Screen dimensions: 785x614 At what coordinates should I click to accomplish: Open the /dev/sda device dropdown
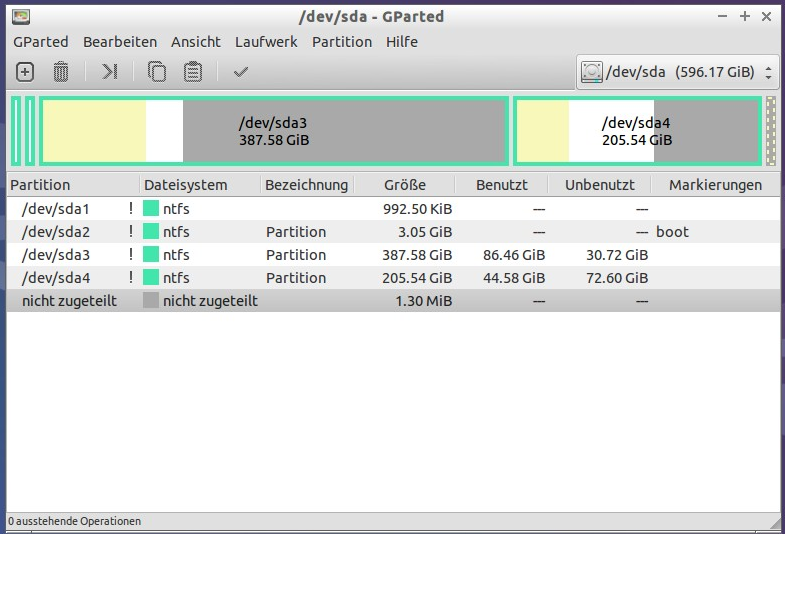(x=678, y=72)
